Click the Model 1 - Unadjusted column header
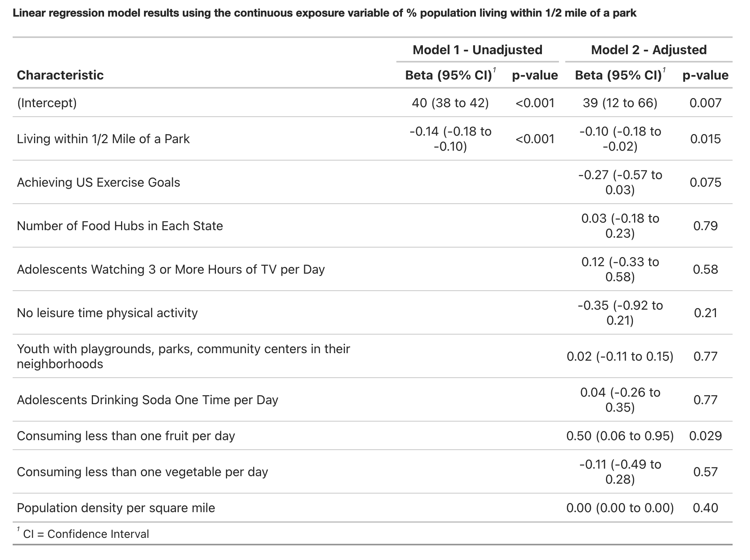Screen dimensions: 750x560 (477, 50)
